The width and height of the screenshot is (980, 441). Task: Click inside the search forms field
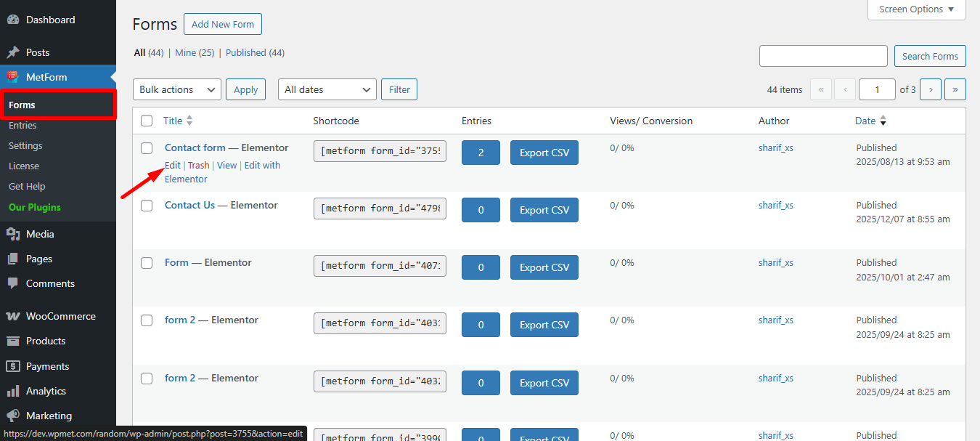coord(822,55)
